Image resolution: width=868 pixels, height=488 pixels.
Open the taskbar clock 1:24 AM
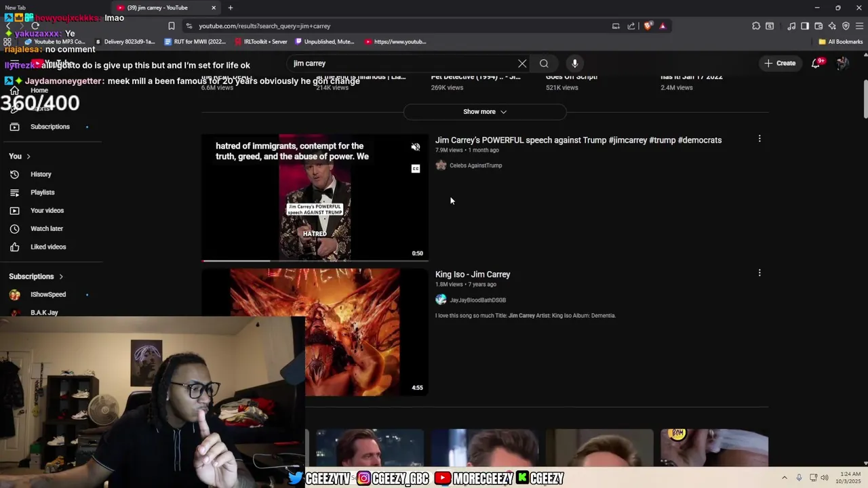tap(850, 478)
